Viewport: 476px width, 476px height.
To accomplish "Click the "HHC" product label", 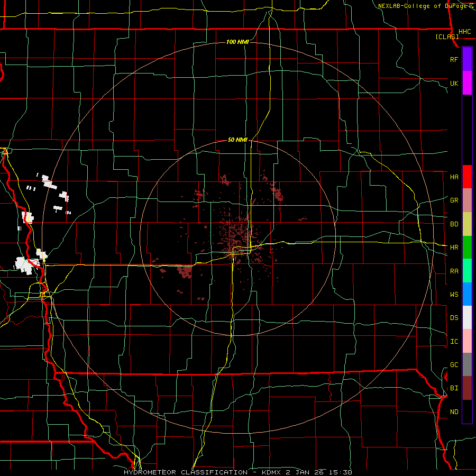I will 465,32.
